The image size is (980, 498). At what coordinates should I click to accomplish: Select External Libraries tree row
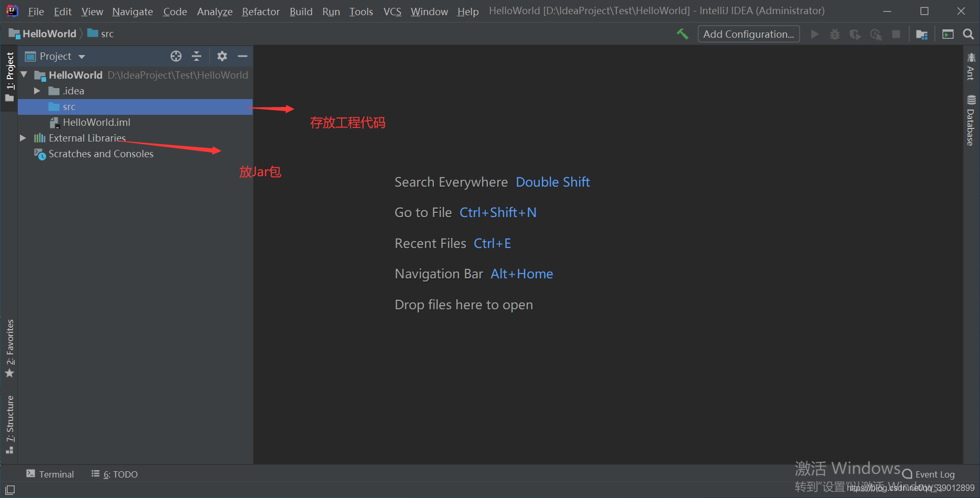click(135, 138)
